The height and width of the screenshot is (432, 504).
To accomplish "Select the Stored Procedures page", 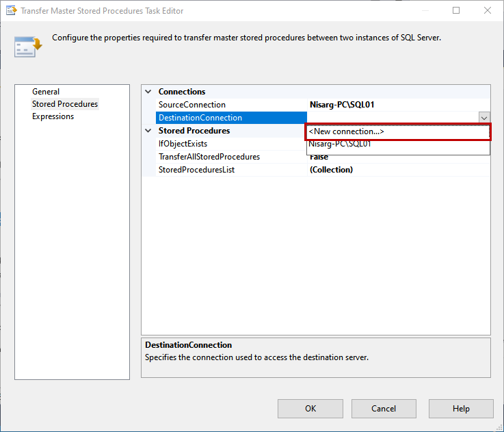I will click(x=65, y=104).
